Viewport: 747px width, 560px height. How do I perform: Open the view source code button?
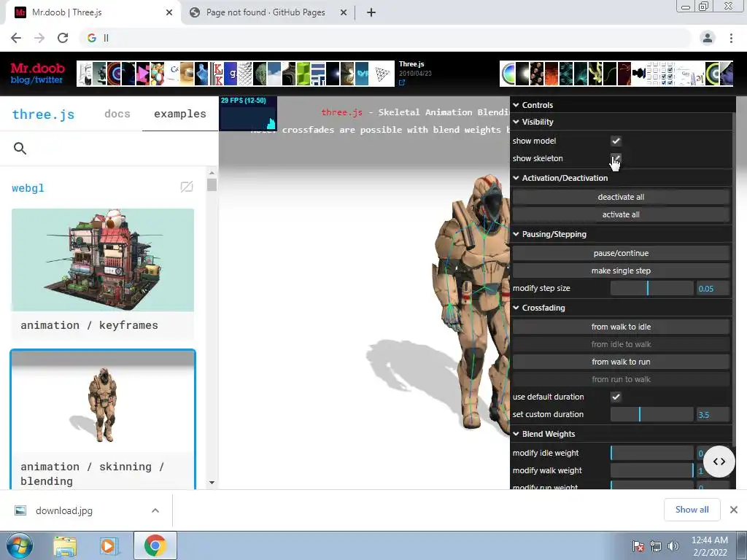click(719, 462)
